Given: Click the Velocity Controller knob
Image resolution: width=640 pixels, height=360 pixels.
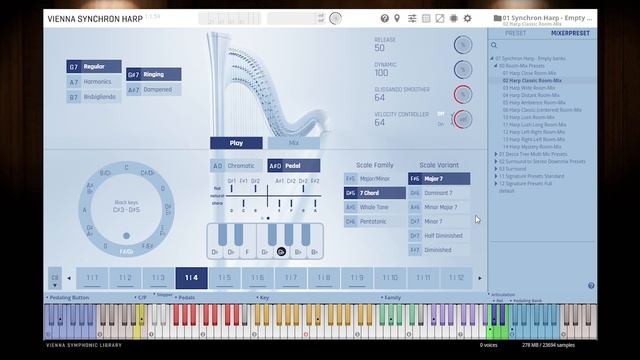Looking at the screenshot, I should tap(463, 119).
